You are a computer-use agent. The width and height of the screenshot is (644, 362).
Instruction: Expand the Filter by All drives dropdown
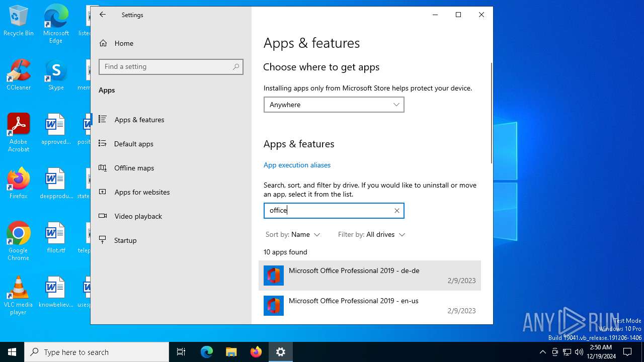point(371,235)
